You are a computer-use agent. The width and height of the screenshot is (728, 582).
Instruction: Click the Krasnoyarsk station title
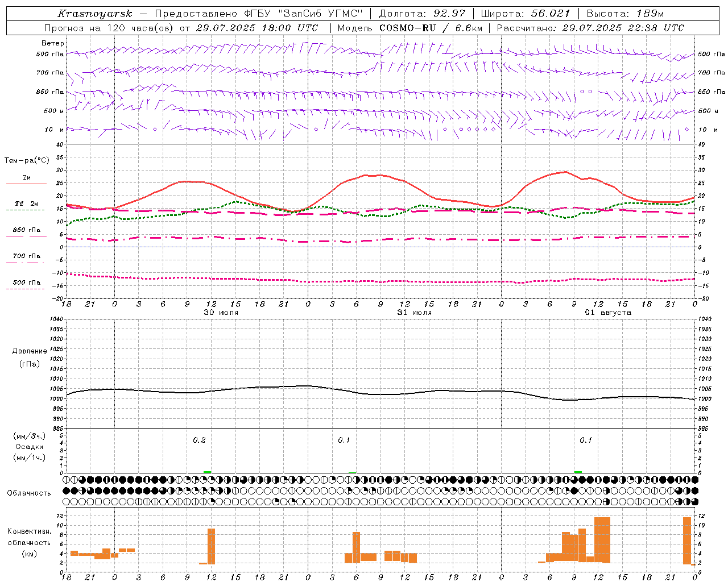pyautogui.click(x=95, y=14)
